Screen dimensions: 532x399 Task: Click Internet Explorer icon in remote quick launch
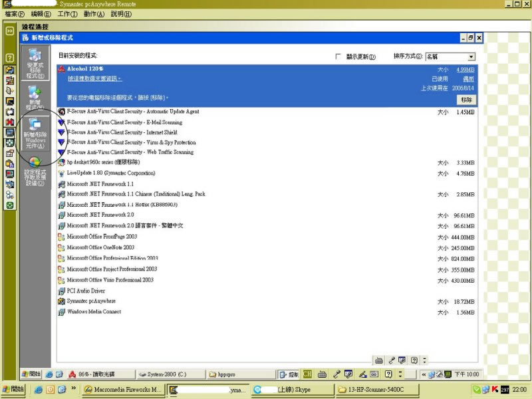[x=49, y=374]
